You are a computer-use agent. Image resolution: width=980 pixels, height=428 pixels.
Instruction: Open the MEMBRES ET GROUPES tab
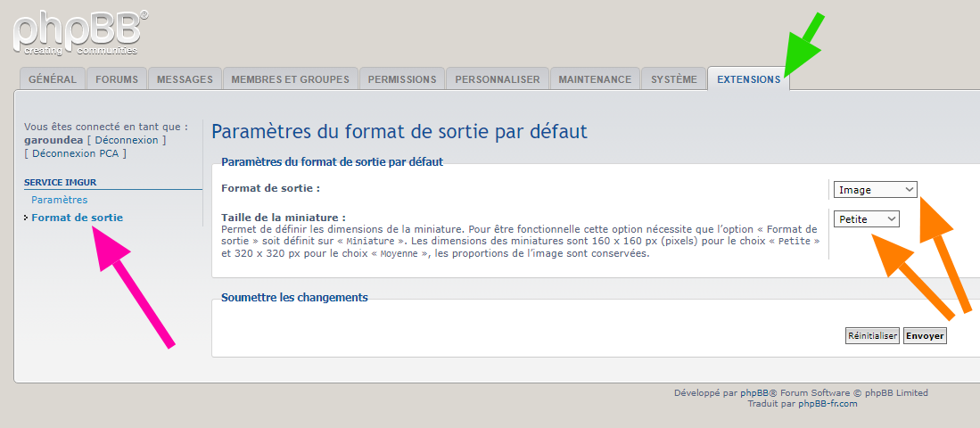[x=290, y=79]
